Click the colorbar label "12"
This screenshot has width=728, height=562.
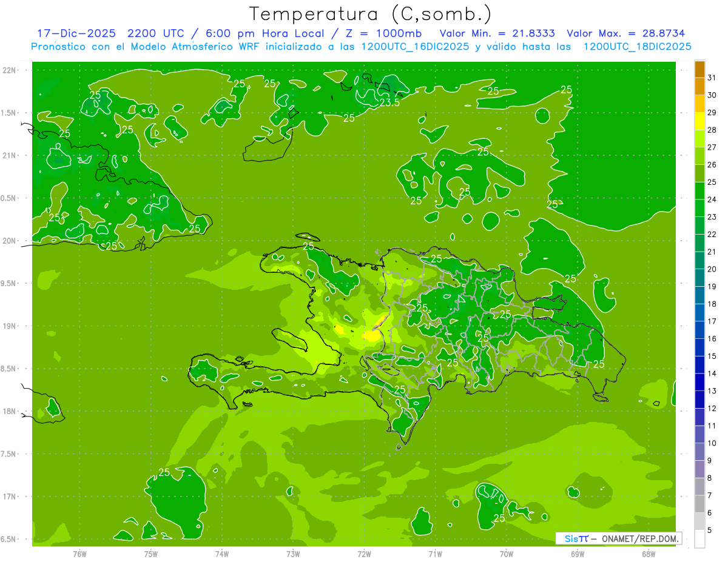(712, 409)
